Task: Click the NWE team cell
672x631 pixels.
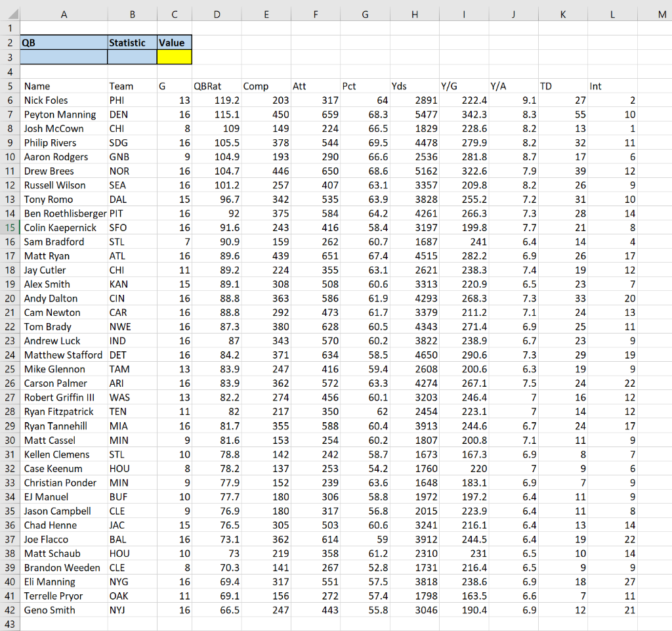Action: coord(132,326)
